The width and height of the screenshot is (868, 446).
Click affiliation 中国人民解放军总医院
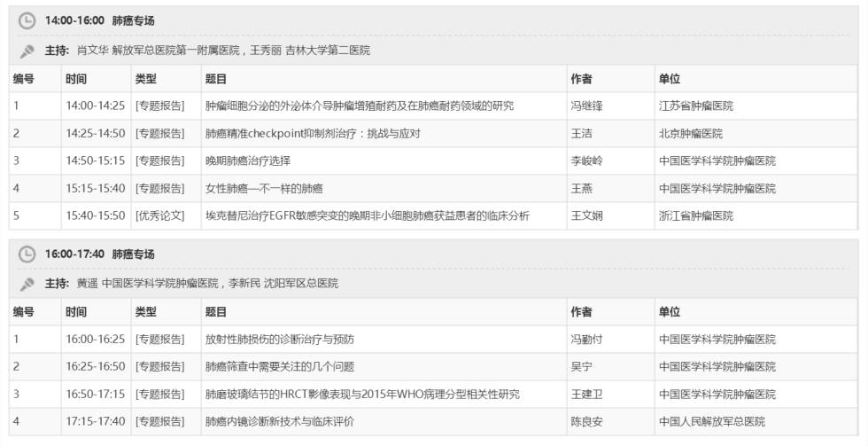coord(712,421)
